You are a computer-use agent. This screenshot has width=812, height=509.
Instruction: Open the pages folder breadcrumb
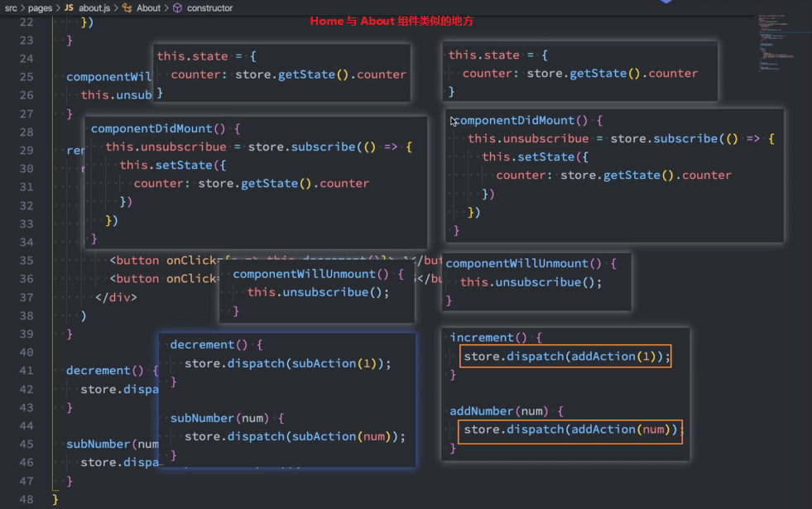pyautogui.click(x=40, y=7)
